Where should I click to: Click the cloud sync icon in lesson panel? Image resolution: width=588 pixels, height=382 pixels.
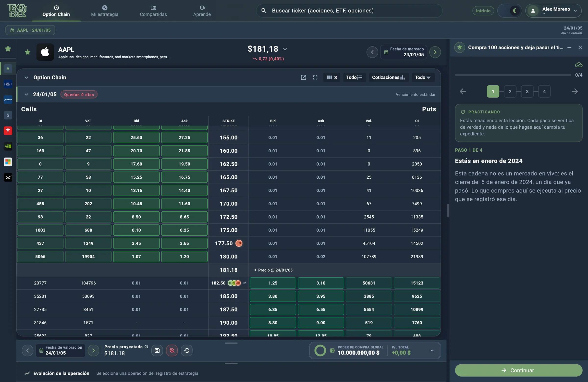(579, 65)
